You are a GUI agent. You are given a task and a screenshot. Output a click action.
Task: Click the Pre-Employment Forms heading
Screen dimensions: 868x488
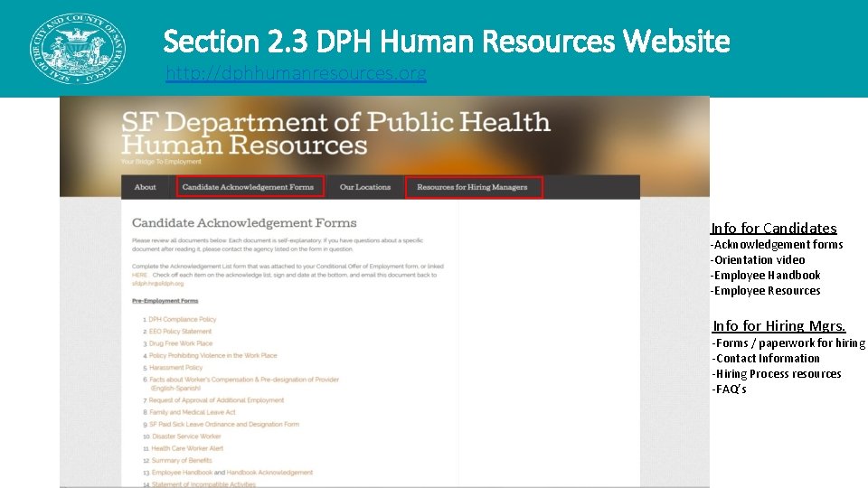click(165, 300)
